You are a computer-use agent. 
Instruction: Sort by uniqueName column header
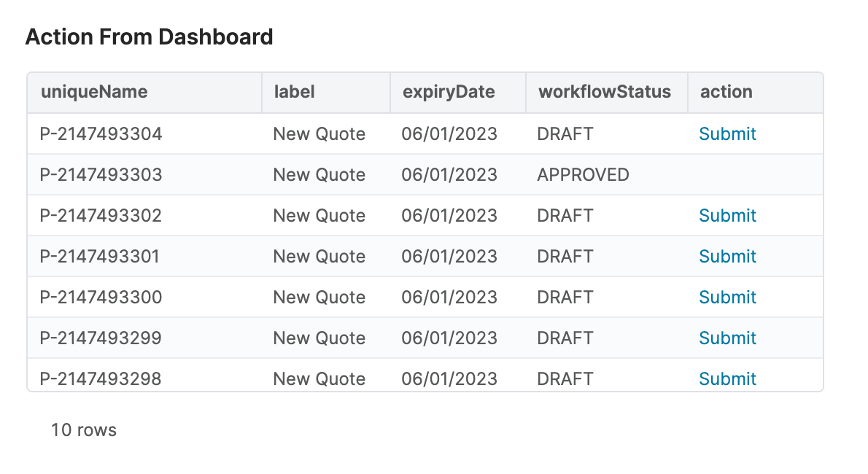[x=94, y=92]
